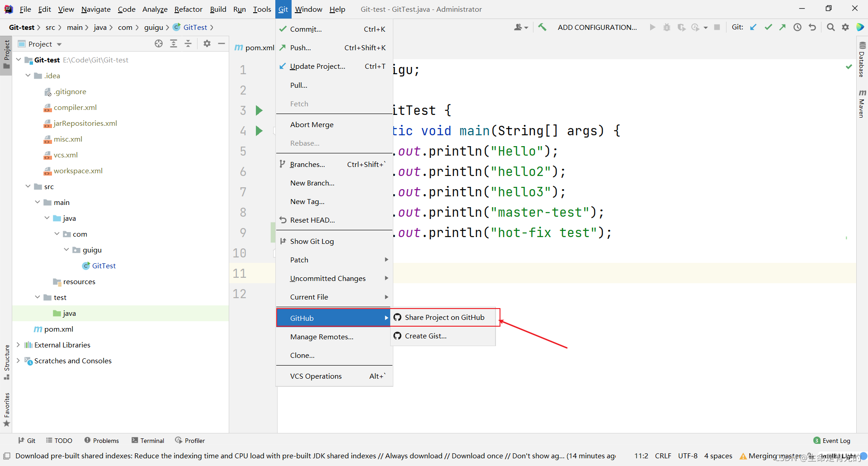Hide the Project panel with minus icon
This screenshot has width=868, height=466.
tap(222, 43)
